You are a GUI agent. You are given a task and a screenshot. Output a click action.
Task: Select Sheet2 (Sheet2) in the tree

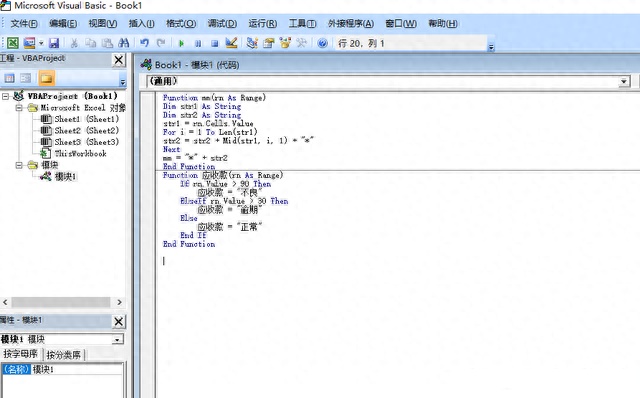[x=87, y=131]
